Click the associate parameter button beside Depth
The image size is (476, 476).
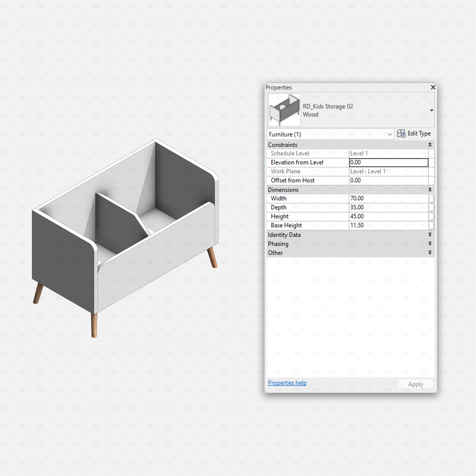click(x=432, y=207)
